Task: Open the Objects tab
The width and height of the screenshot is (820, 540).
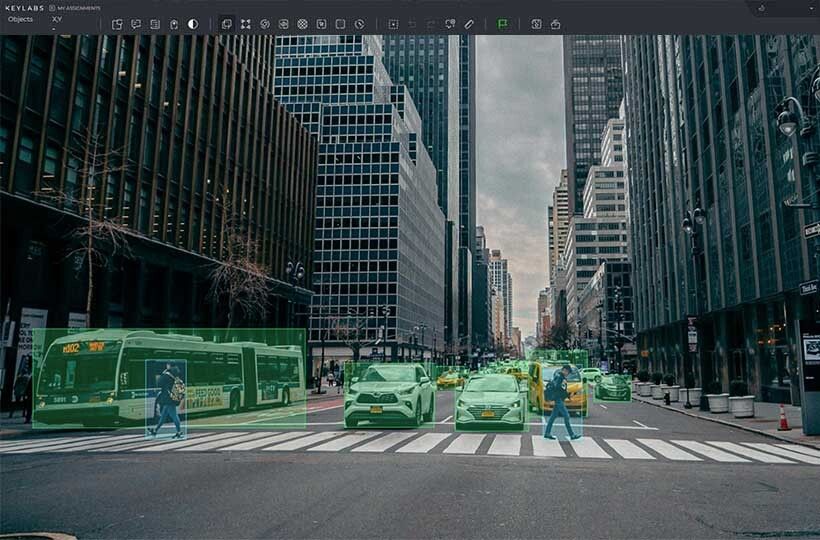Action: [x=20, y=19]
